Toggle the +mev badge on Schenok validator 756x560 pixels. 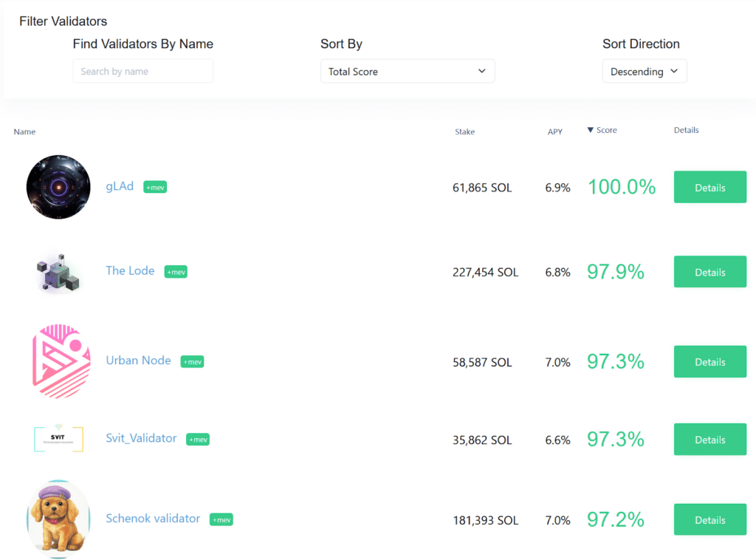(221, 519)
